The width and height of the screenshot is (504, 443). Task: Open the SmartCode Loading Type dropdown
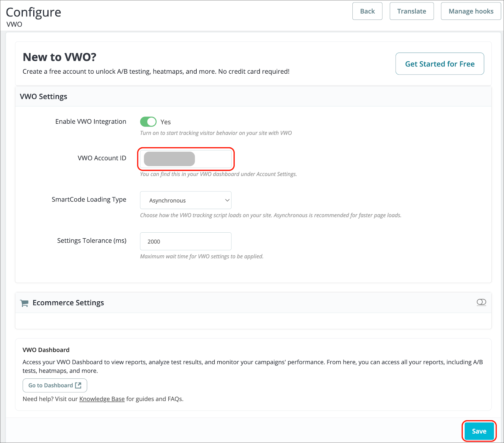coord(186,200)
